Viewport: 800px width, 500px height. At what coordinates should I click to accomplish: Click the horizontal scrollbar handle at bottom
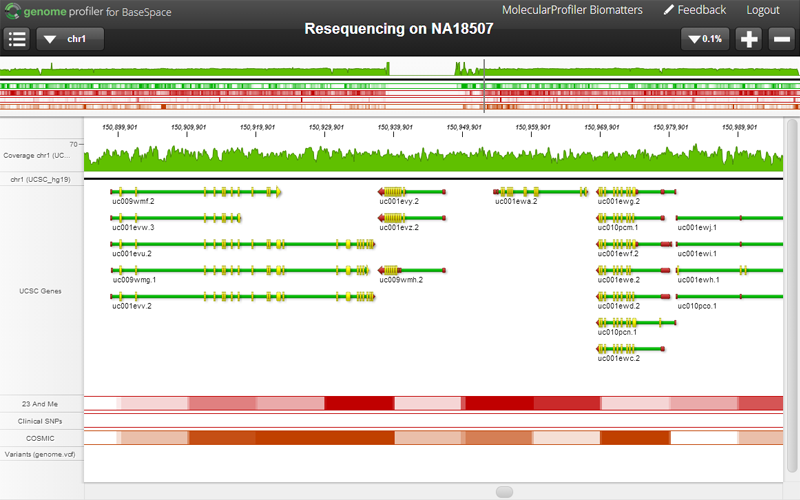point(504,491)
